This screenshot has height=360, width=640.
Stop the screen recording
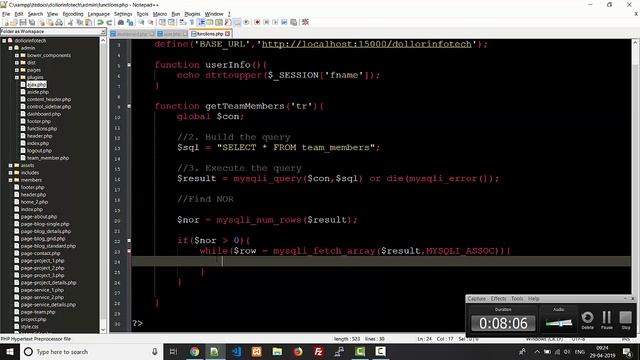(x=625, y=320)
